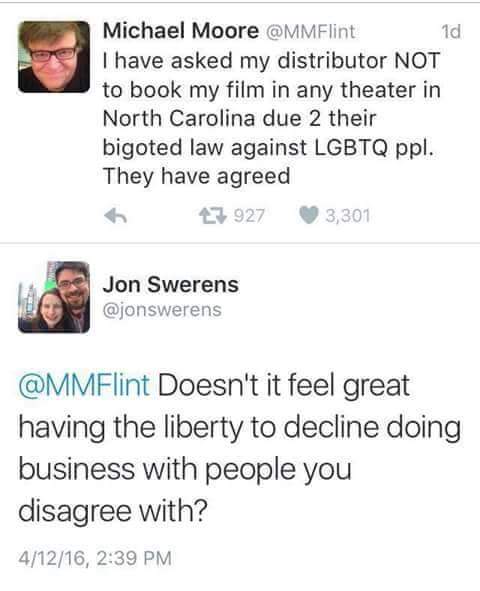Follow the blue @MMFlint mention in reply

84,385
